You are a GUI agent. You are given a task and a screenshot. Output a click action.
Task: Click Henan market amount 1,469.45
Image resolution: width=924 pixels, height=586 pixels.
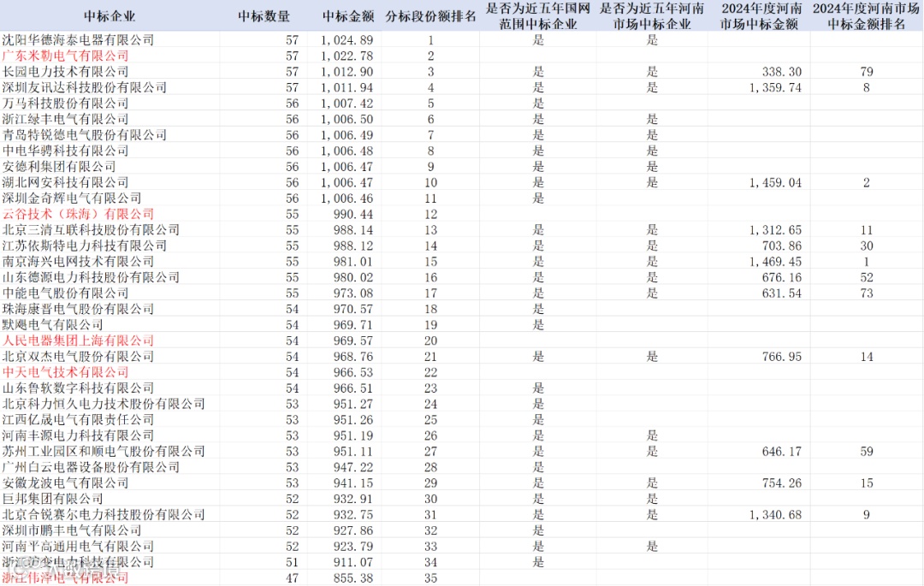[x=775, y=262]
